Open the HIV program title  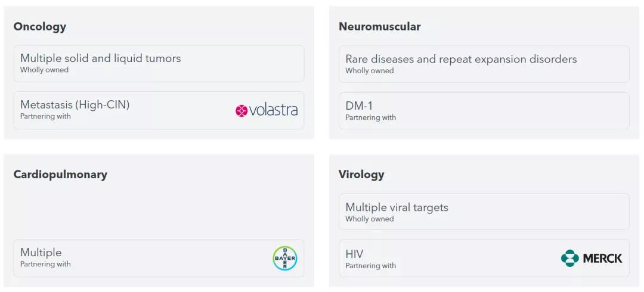354,254
